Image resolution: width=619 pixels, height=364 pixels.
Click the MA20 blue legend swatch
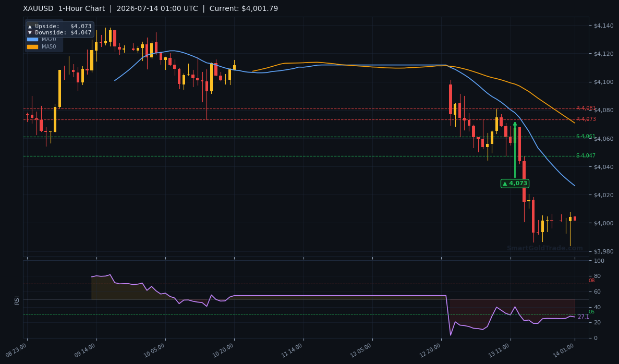coord(32,40)
